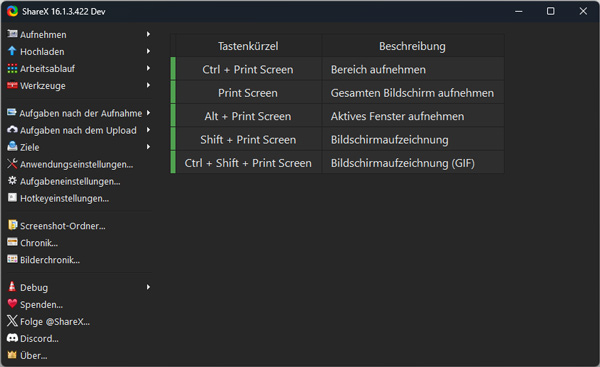Select the Bildschirmaufzeichnung description without GIF
Viewport: 600px width, 367px height.
point(413,139)
